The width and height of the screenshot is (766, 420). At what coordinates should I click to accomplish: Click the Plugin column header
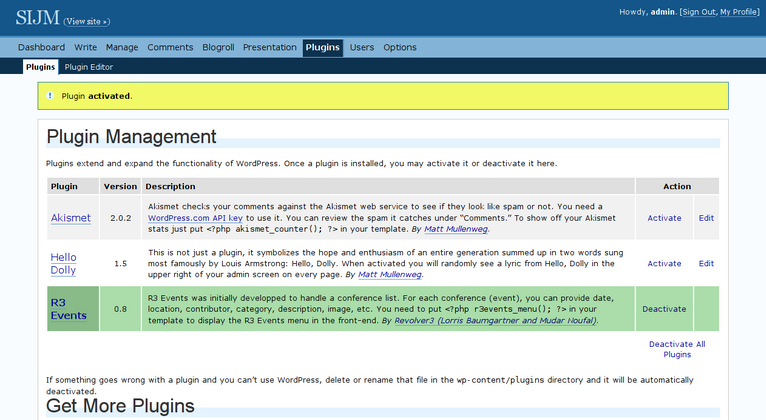(73, 186)
